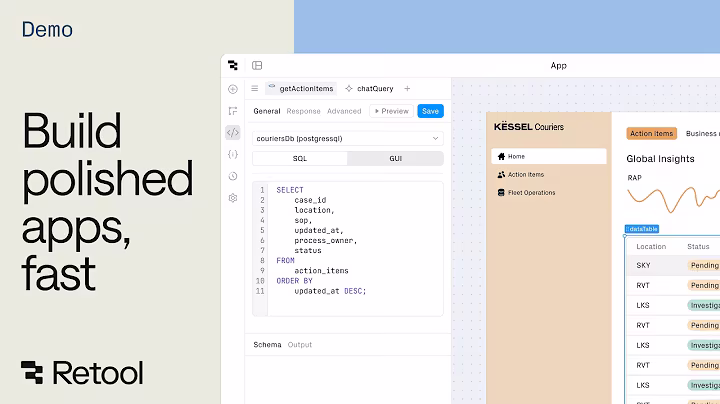
Task: Switch the query mode to SQL
Action: [x=300, y=158]
